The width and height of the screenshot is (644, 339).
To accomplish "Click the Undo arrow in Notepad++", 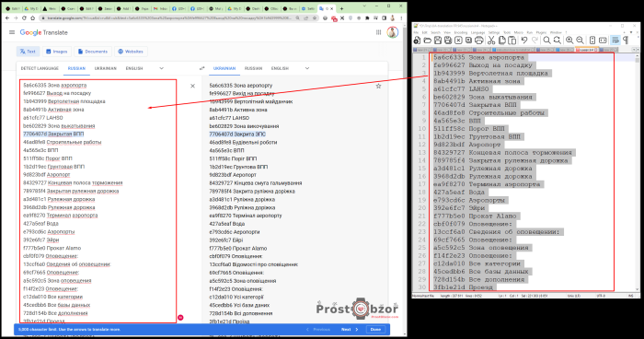I will pos(524,40).
